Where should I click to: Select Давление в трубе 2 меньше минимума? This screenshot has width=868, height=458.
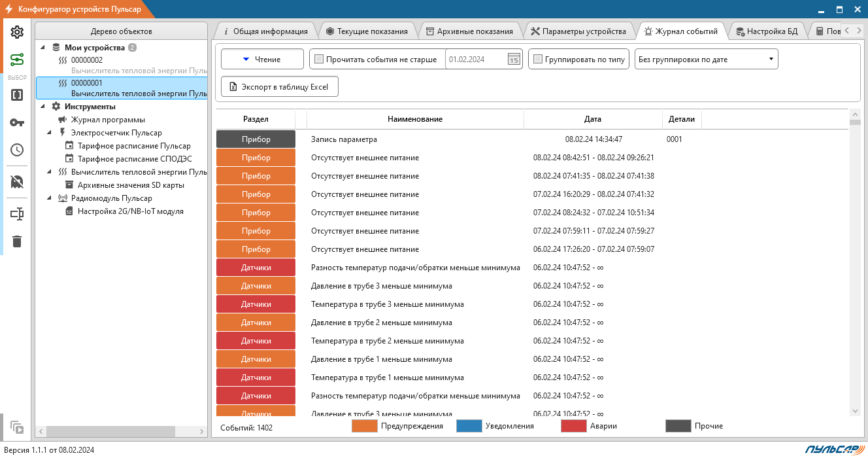[x=532, y=323]
